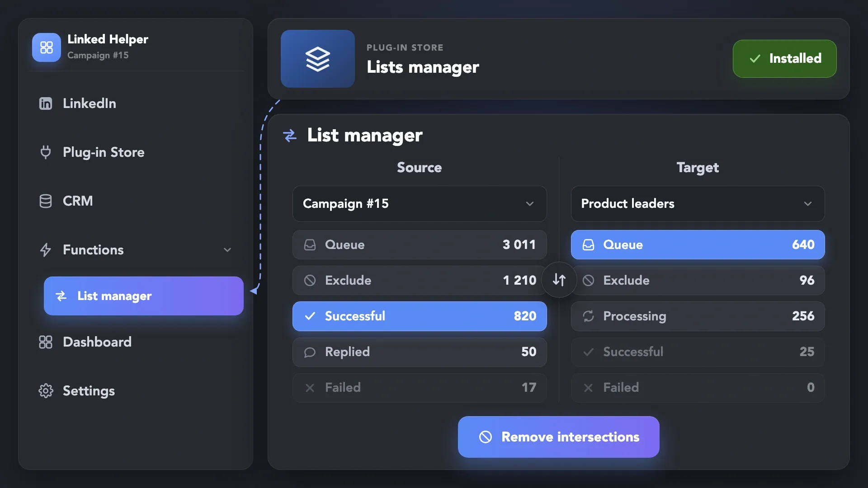Click the X icon in target Failed row
The height and width of the screenshot is (488, 868).
(589, 388)
